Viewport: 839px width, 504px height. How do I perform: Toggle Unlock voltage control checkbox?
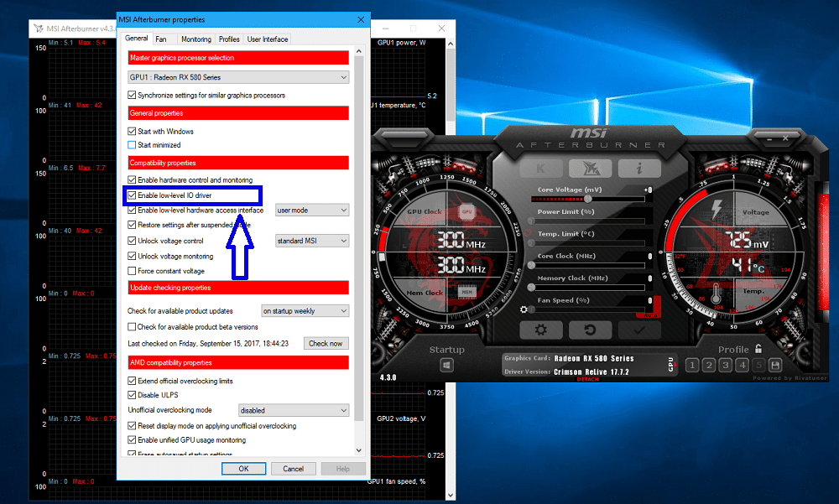[132, 241]
